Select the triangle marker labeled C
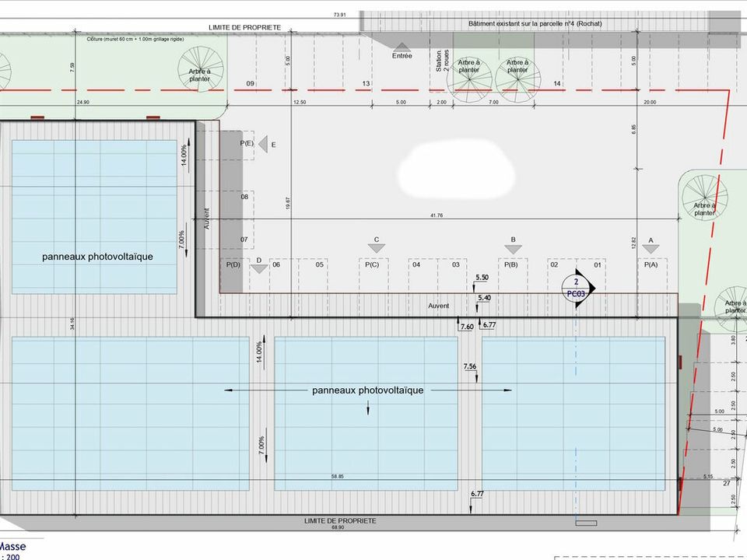Viewport: 747px width, 560px height. pyautogui.click(x=377, y=249)
